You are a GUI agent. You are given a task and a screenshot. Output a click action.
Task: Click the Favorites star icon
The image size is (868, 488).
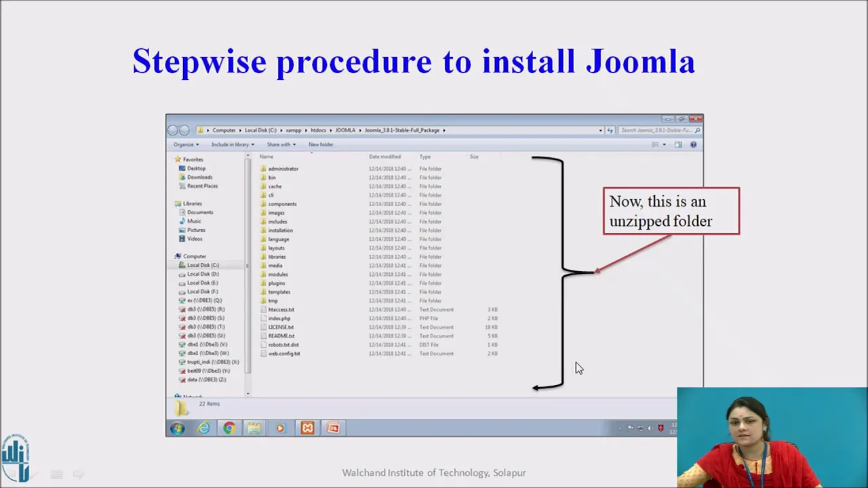coord(178,159)
